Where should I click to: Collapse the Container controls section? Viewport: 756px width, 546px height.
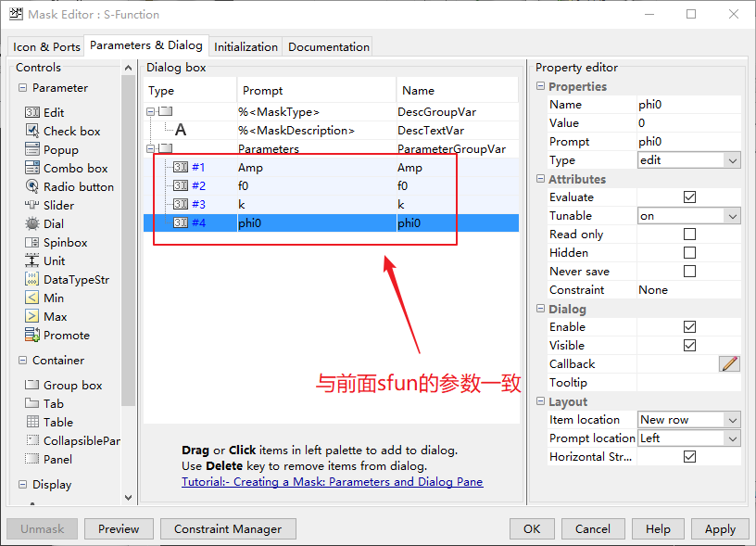click(22, 361)
